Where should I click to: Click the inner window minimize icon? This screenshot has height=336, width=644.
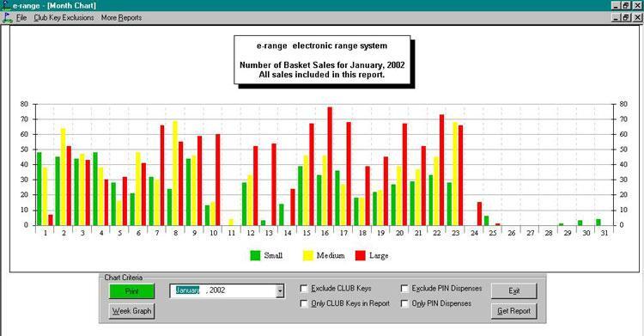pyautogui.click(x=616, y=18)
